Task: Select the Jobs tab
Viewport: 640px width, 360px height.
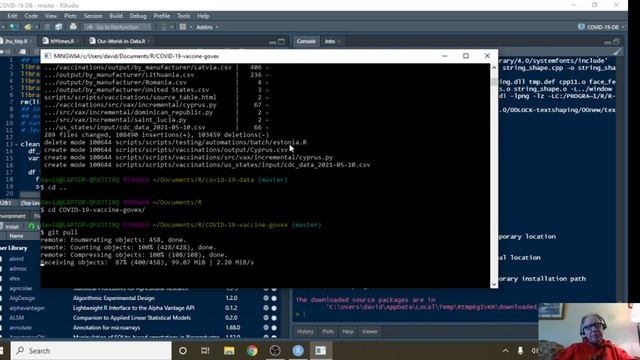Action: click(x=330, y=41)
